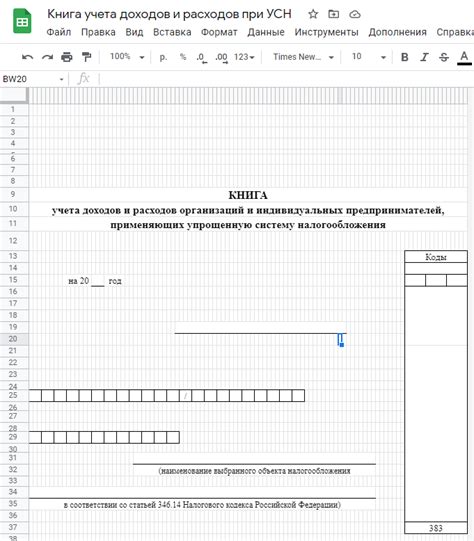Open the Times New font dropdown
Image resolution: width=474 pixels, height=541 pixels.
303,57
